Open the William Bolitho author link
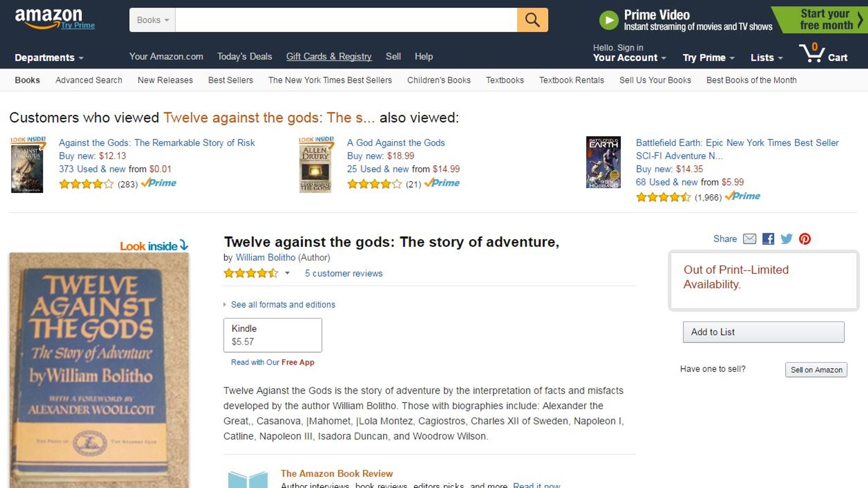This screenshot has width=868, height=488. (x=265, y=258)
